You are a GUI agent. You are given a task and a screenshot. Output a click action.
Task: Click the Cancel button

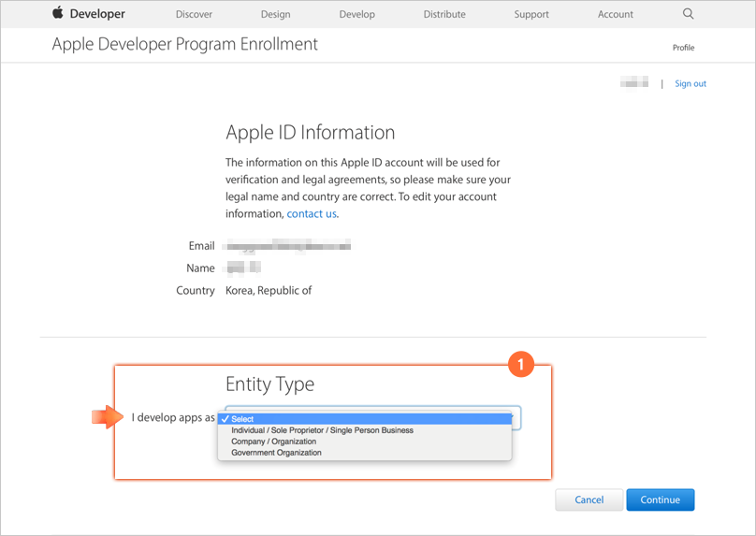tap(589, 500)
